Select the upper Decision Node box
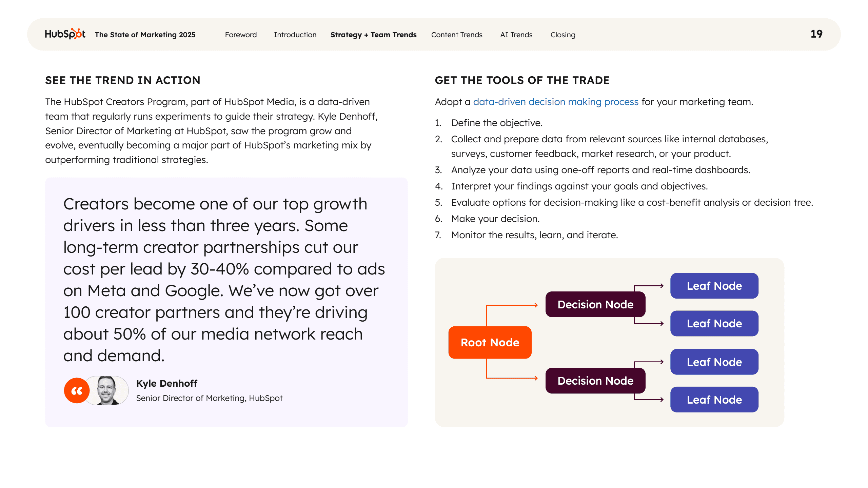This screenshot has height=488, width=868. point(595,304)
